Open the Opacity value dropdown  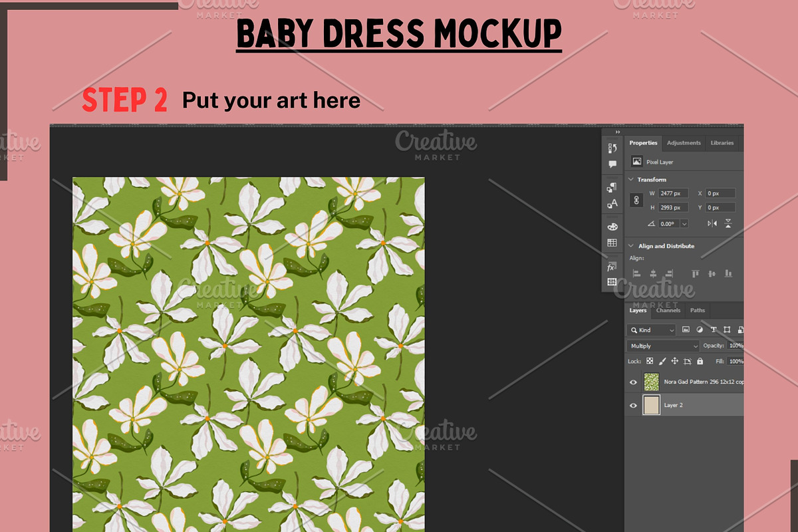[x=735, y=346]
